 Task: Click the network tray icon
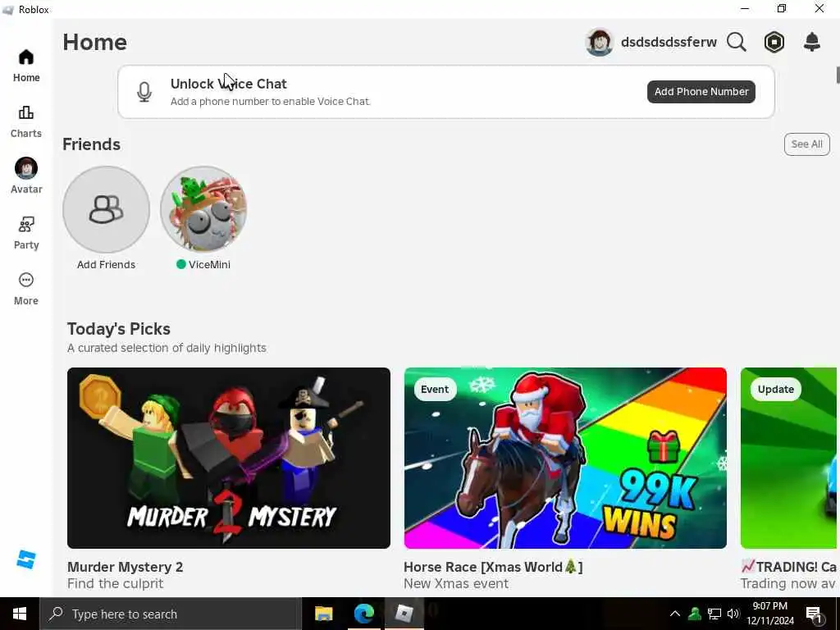pyautogui.click(x=714, y=614)
